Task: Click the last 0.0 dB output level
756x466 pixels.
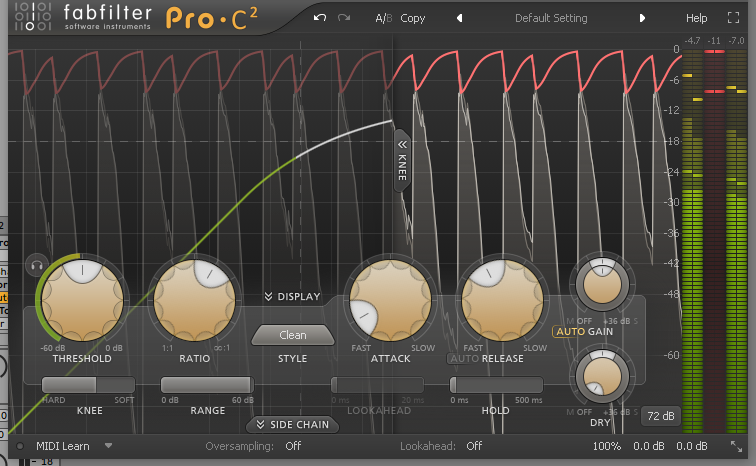Action: [x=691, y=446]
